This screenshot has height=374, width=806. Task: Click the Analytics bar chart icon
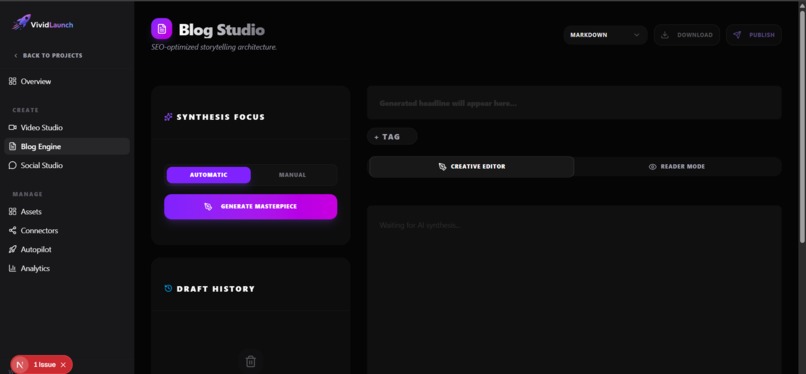pos(13,269)
